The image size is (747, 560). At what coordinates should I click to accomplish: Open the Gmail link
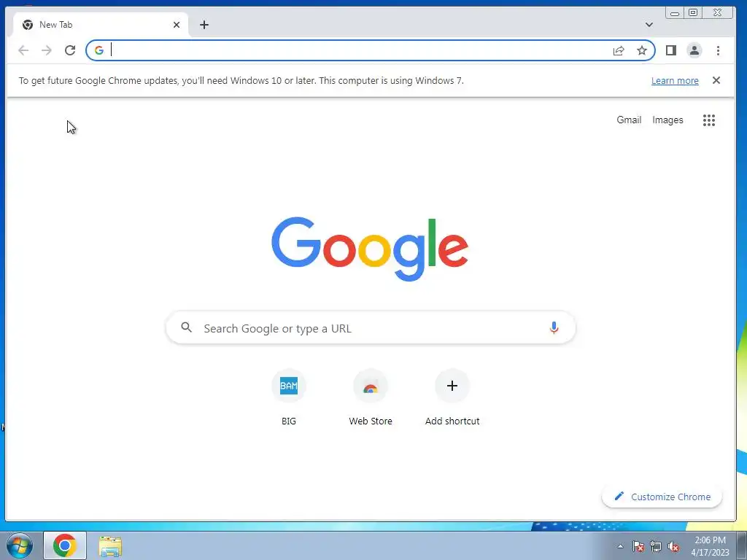(x=629, y=120)
